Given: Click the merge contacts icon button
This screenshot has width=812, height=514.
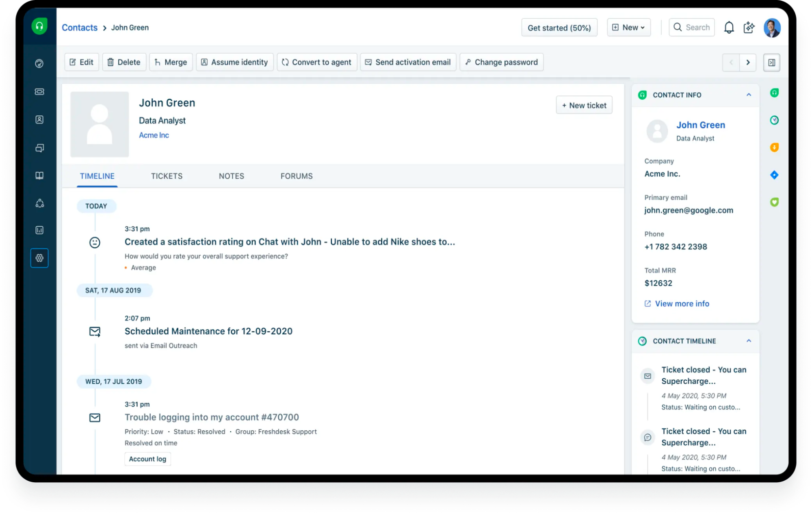Looking at the screenshot, I should pos(171,62).
